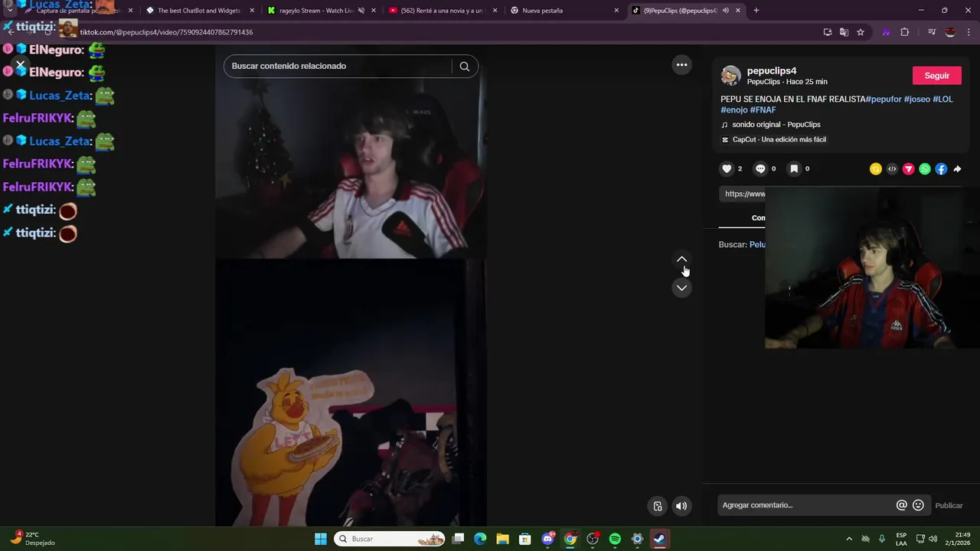Open the #enojo hashtag
The image size is (980, 551).
[734, 110]
